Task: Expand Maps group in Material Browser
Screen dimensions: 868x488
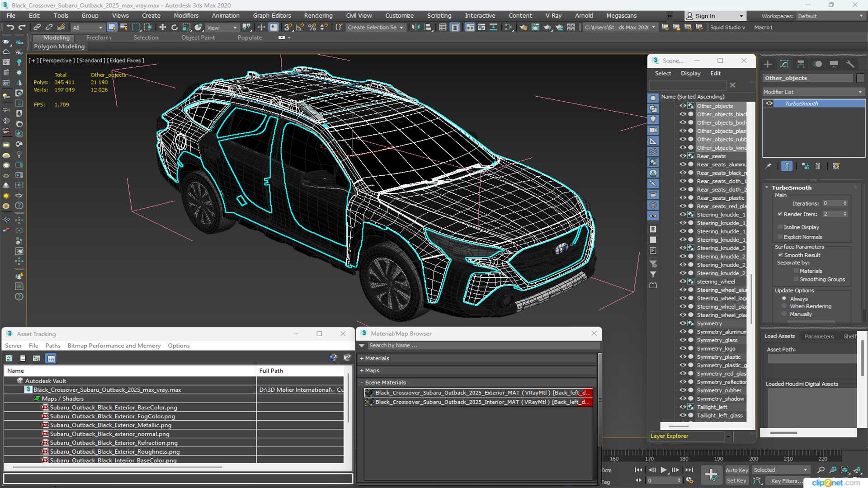Action: coord(362,371)
